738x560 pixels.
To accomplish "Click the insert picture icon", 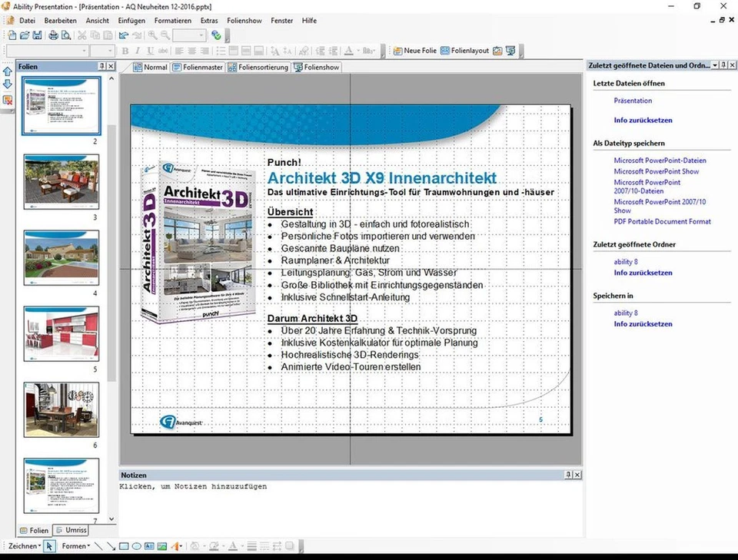I will click(x=161, y=545).
